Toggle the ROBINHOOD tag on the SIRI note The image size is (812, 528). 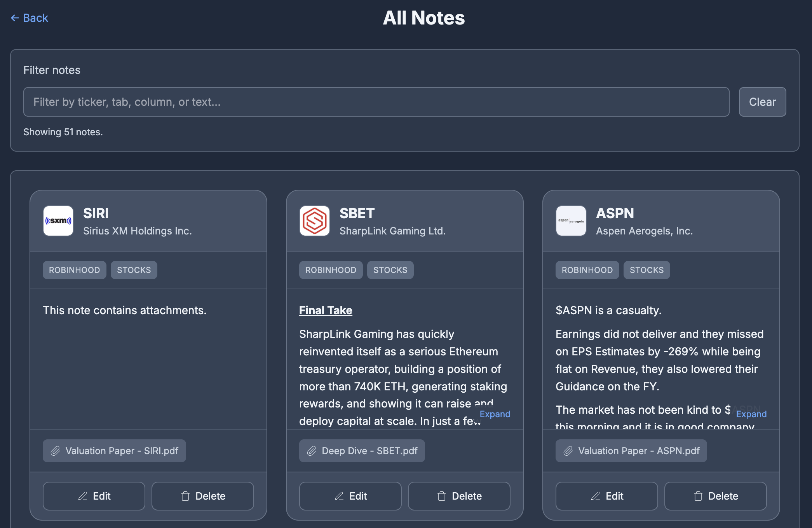pos(74,270)
